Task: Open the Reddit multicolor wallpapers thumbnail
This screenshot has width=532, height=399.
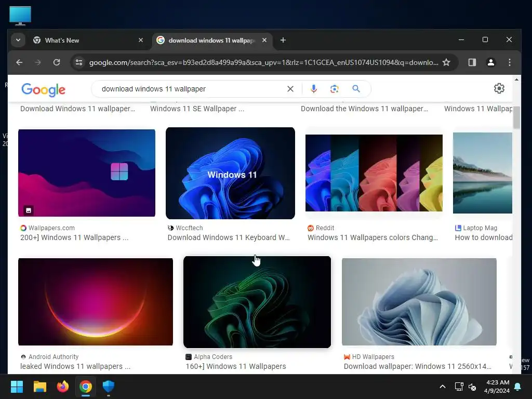Action: (374, 173)
